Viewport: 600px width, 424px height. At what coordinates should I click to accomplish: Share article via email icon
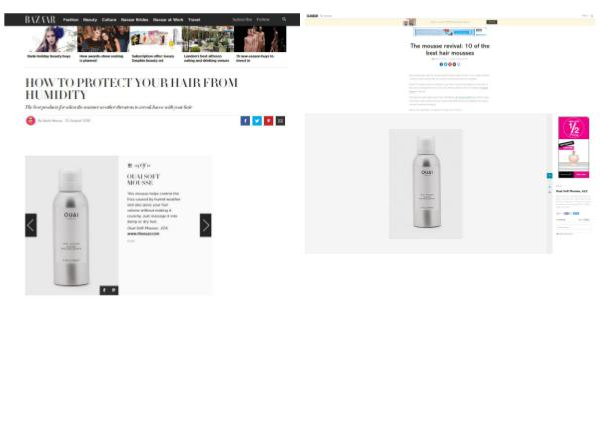pyautogui.click(x=280, y=121)
